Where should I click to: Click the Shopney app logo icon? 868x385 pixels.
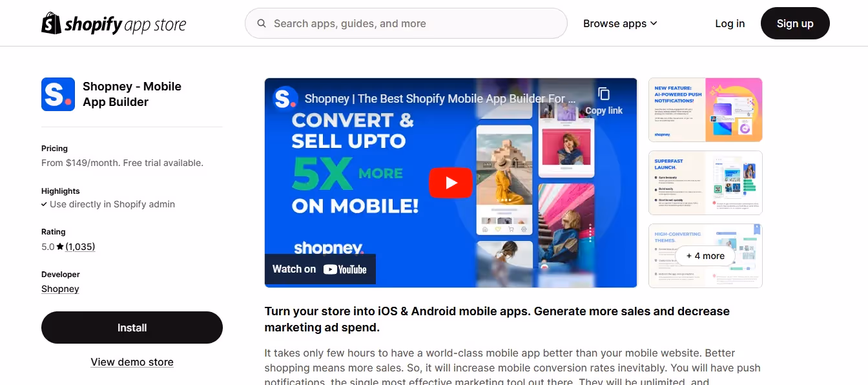(x=58, y=94)
